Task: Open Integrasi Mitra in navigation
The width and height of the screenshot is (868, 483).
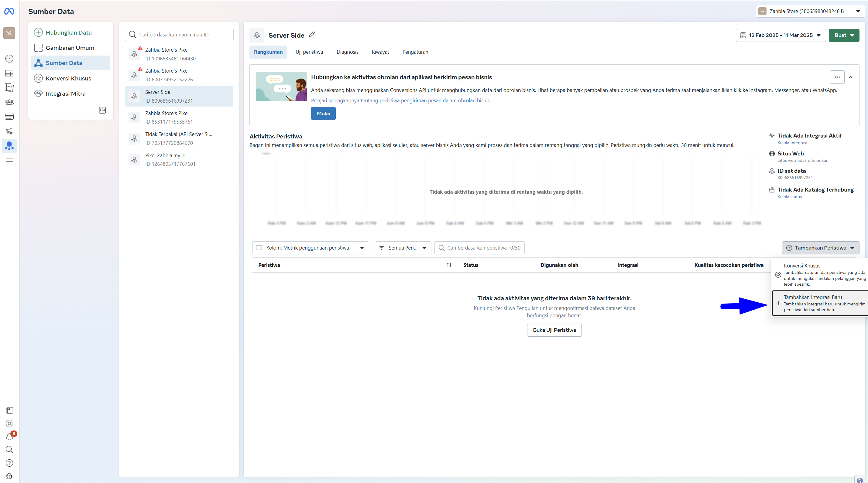Action: (x=71, y=94)
